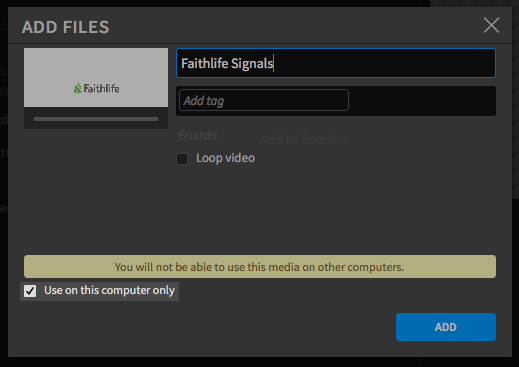Open the Add to Board dropdown
The width and height of the screenshot is (519, 367).
click(x=303, y=139)
